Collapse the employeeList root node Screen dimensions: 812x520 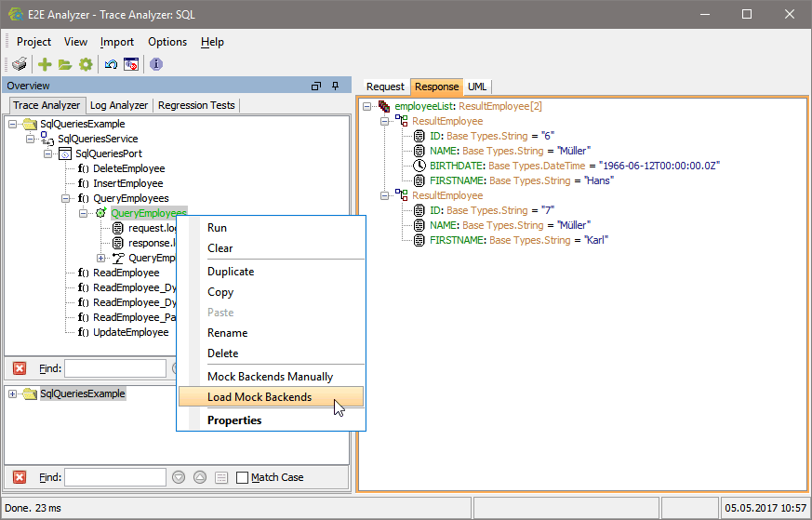click(368, 106)
